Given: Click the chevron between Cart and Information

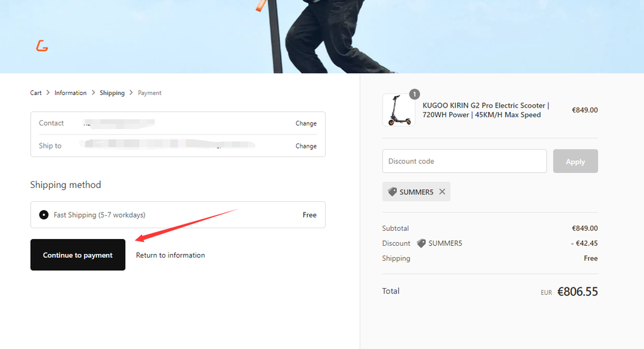Looking at the screenshot, I should (48, 93).
